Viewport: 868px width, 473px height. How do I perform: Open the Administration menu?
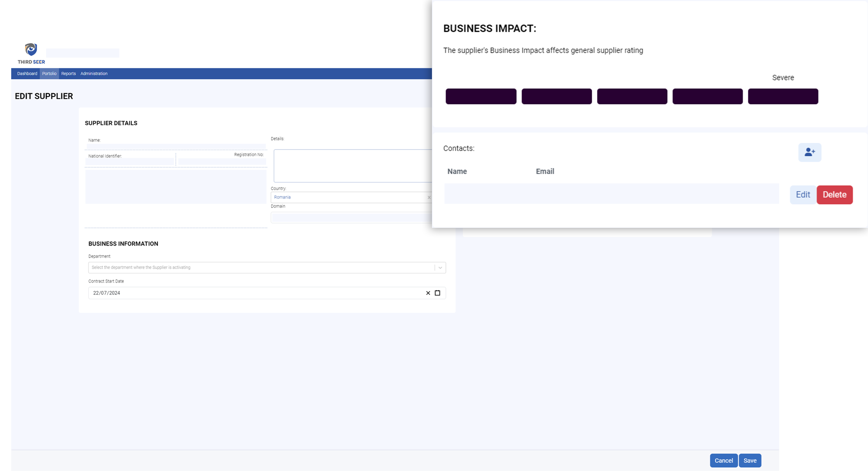tap(94, 74)
